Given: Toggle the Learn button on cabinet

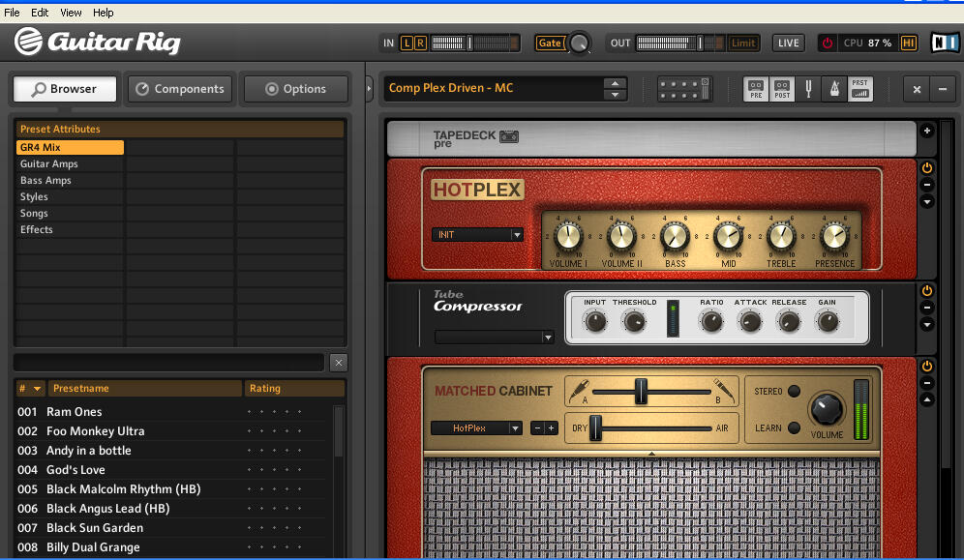Looking at the screenshot, I should click(x=794, y=428).
